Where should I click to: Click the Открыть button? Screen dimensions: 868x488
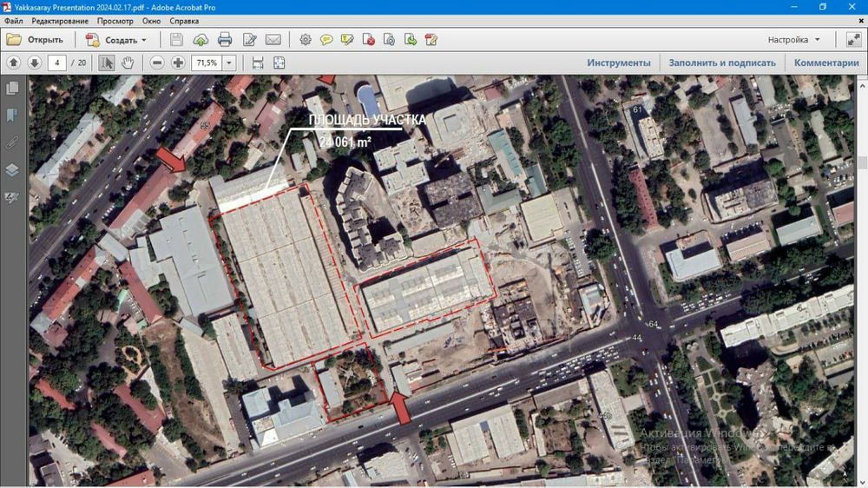pos(36,40)
